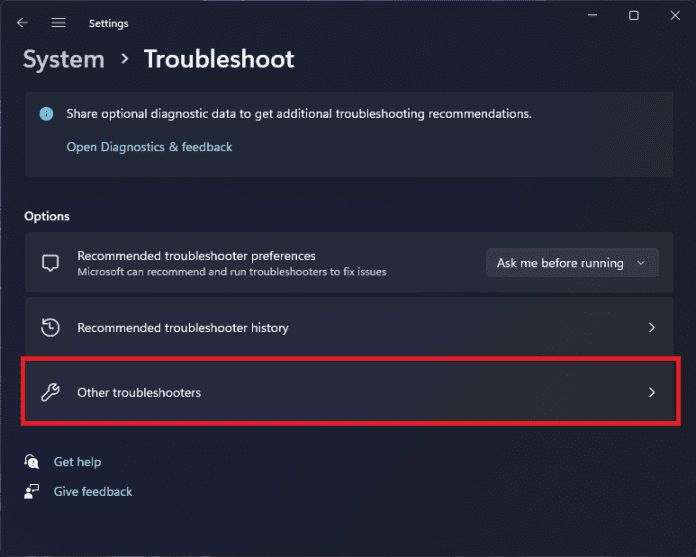Maximize the Settings window
This screenshot has height=557, width=696.
click(x=633, y=16)
